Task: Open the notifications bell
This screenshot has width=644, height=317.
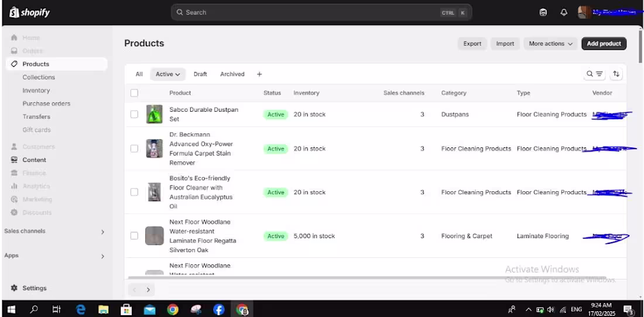Action: [x=564, y=12]
